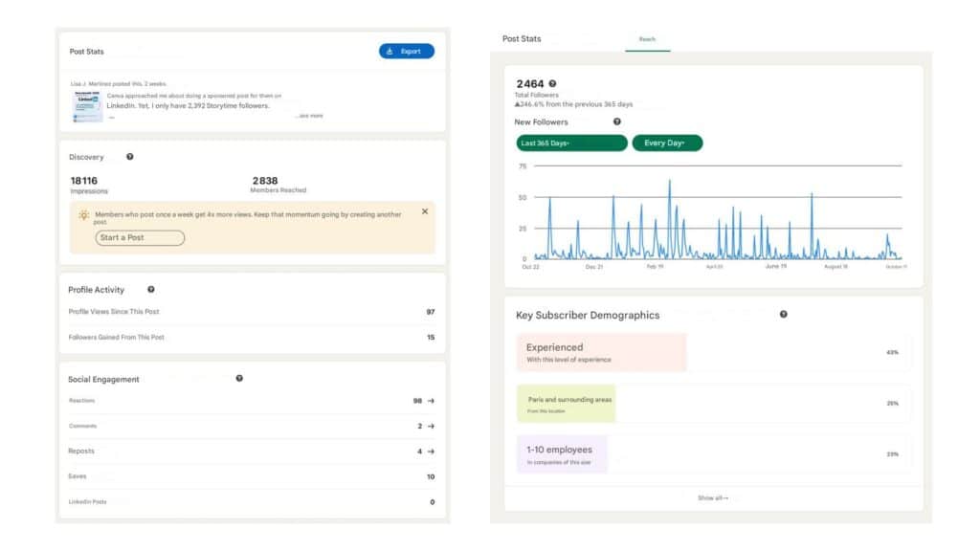Click the Social Engagement help icon
The height and width of the screenshot is (551, 980).
click(x=239, y=379)
